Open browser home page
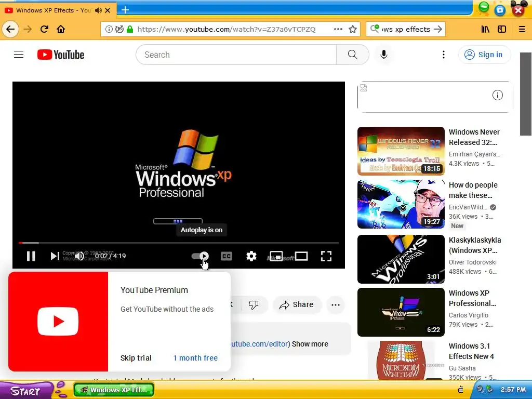 [61, 29]
